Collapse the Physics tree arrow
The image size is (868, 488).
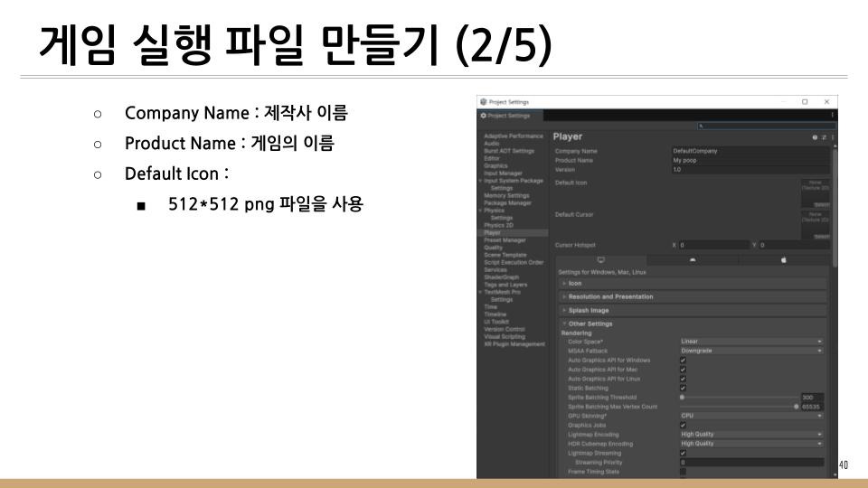click(480, 211)
